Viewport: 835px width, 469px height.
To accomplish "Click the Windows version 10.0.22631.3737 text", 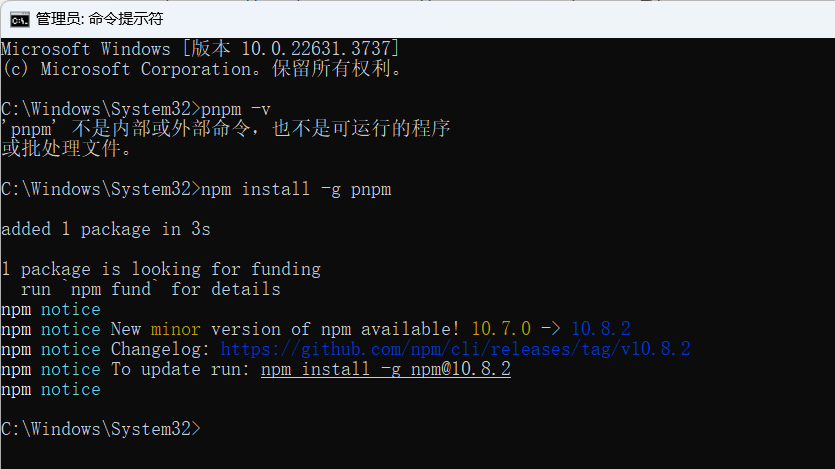I will [x=316, y=50].
